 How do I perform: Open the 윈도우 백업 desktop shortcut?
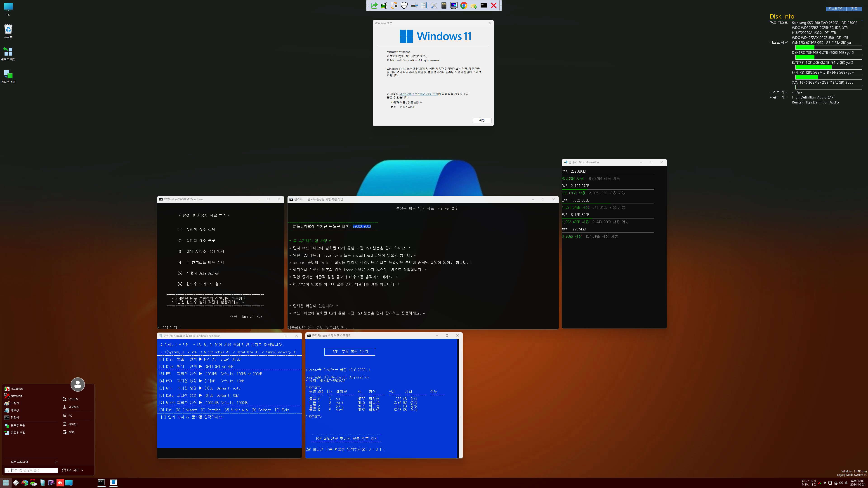coord(8,54)
